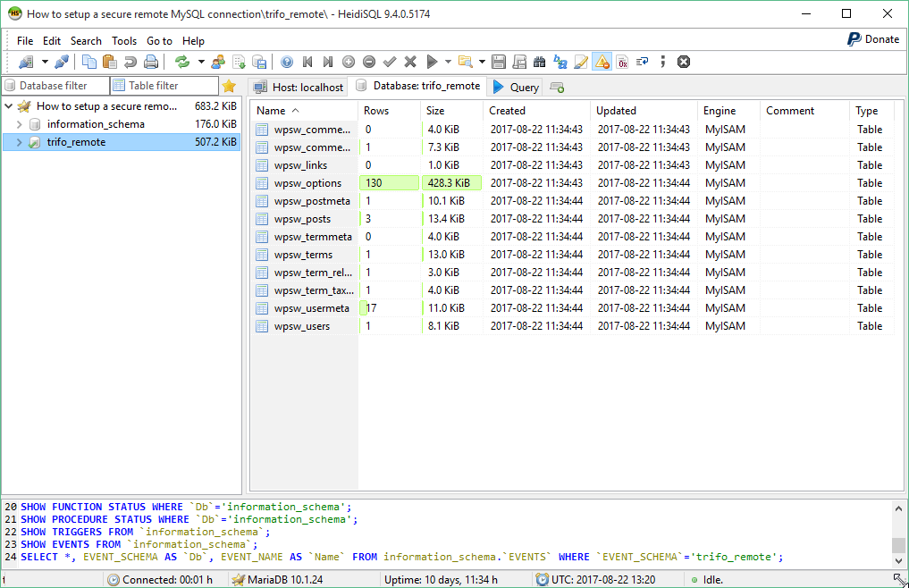Disconnect from server with the plug icon
This screenshot has height=588, width=909.
tap(62, 62)
